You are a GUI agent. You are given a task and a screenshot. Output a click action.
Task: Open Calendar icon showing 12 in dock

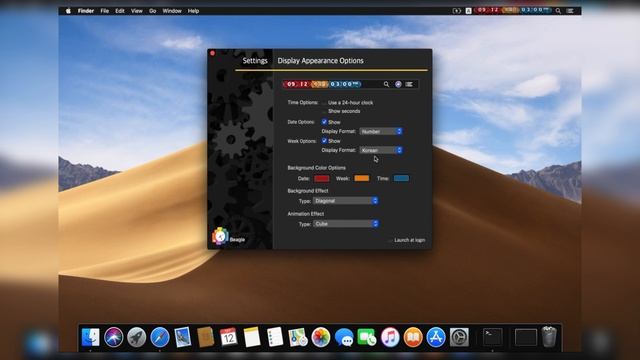[229, 338]
